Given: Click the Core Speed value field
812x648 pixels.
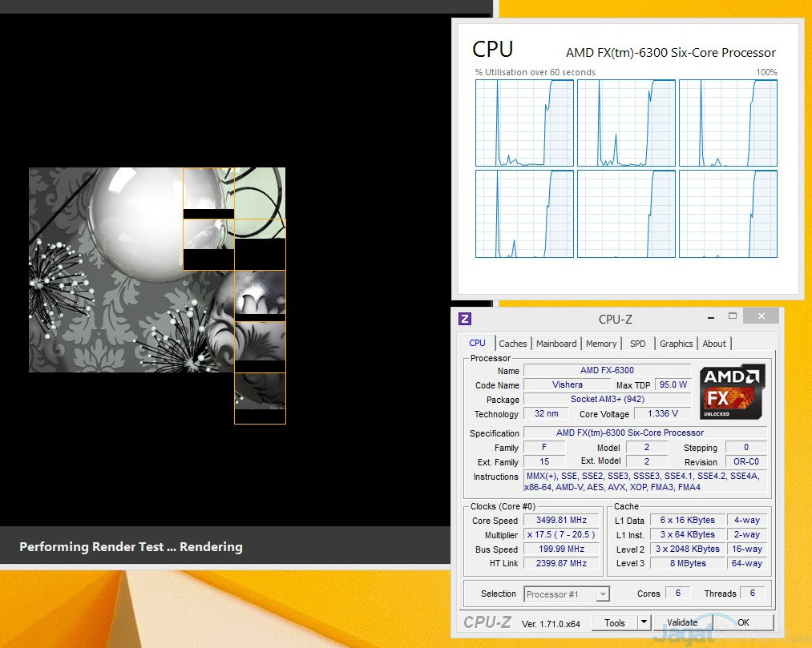Looking at the screenshot, I should tap(561, 521).
